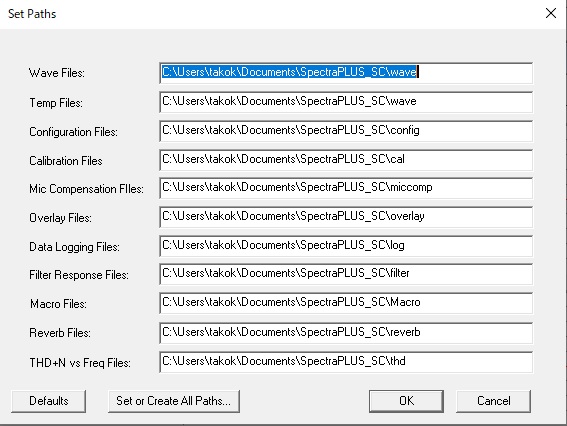
Task: Cancel the Set Paths dialog
Action: 494,401
